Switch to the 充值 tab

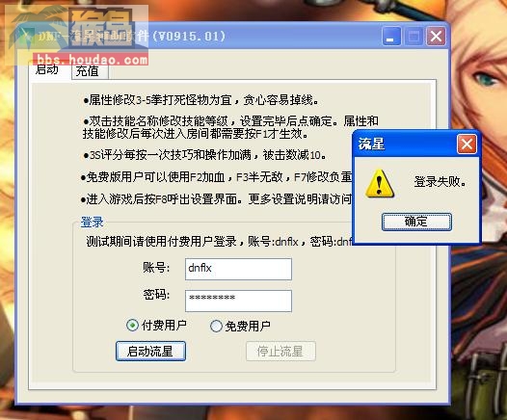[x=90, y=71]
